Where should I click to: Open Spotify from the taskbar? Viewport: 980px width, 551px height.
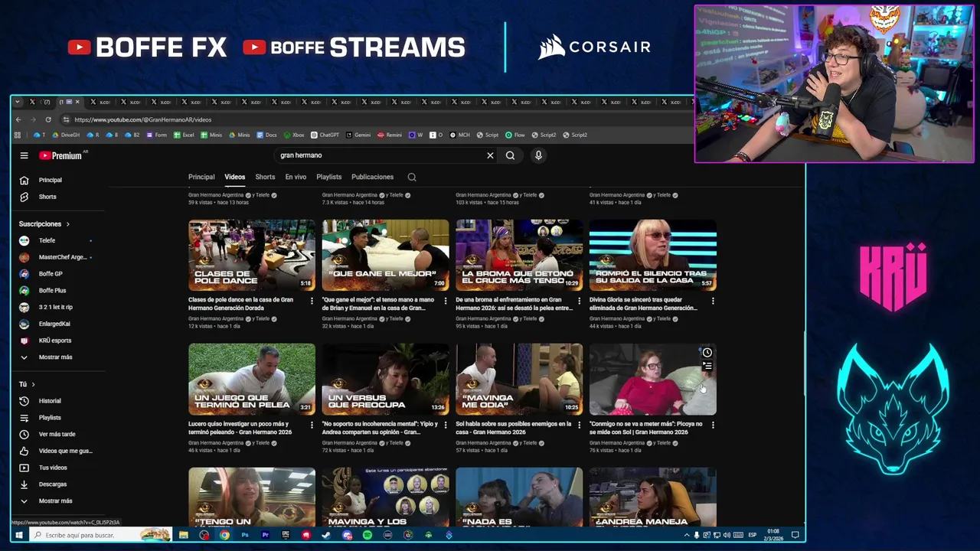[367, 535]
